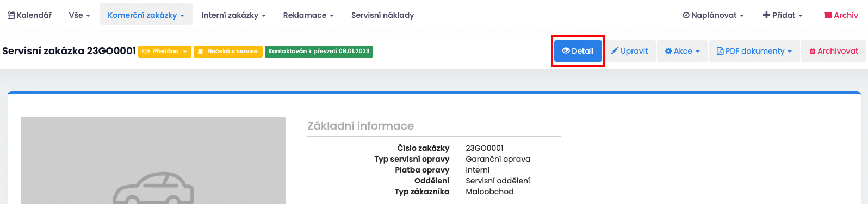Click the Platba opravy label

tap(422, 170)
